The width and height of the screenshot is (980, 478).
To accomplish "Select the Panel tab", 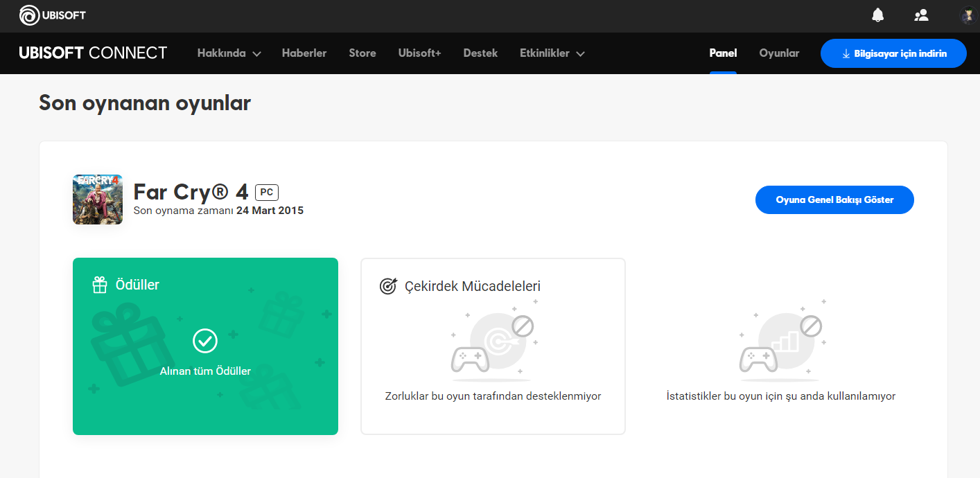I will [x=723, y=53].
